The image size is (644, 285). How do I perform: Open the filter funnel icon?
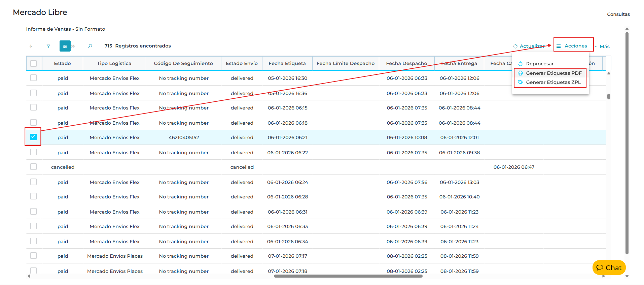(48, 46)
